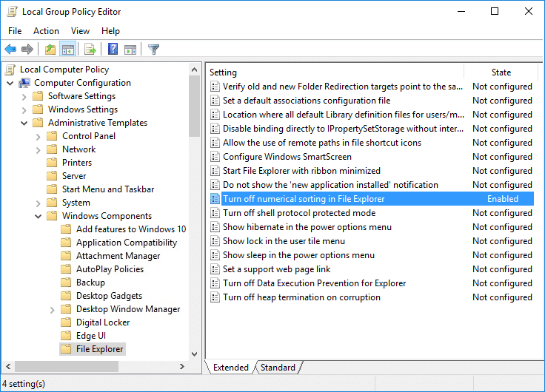The height and width of the screenshot is (392, 545).
Task: Click the Forward arrow toolbar icon
Action: coord(27,50)
